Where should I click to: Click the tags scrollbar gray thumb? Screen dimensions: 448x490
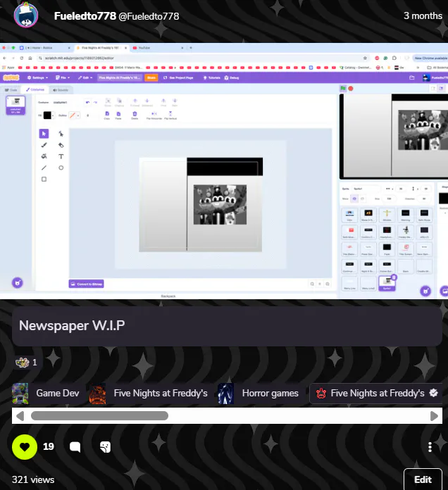[x=99, y=415]
